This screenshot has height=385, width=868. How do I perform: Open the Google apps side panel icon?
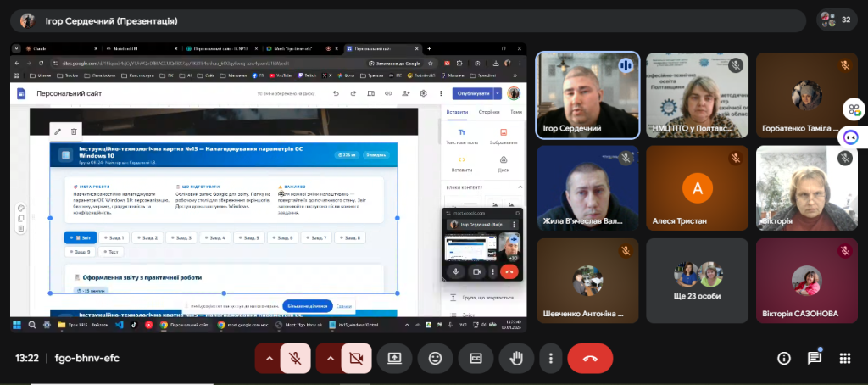(x=854, y=109)
